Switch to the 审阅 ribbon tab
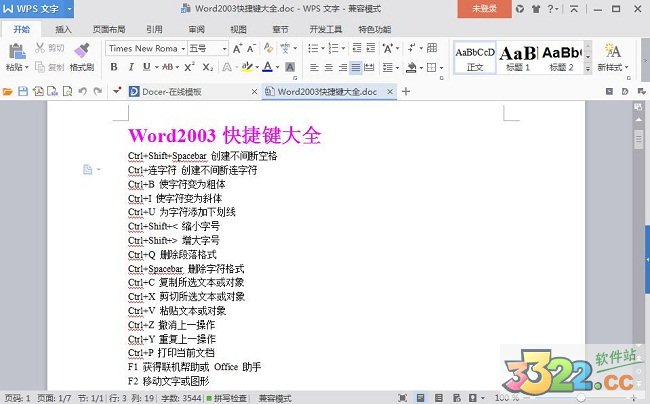Image resolution: width=650 pixels, height=404 pixels. 196,29
